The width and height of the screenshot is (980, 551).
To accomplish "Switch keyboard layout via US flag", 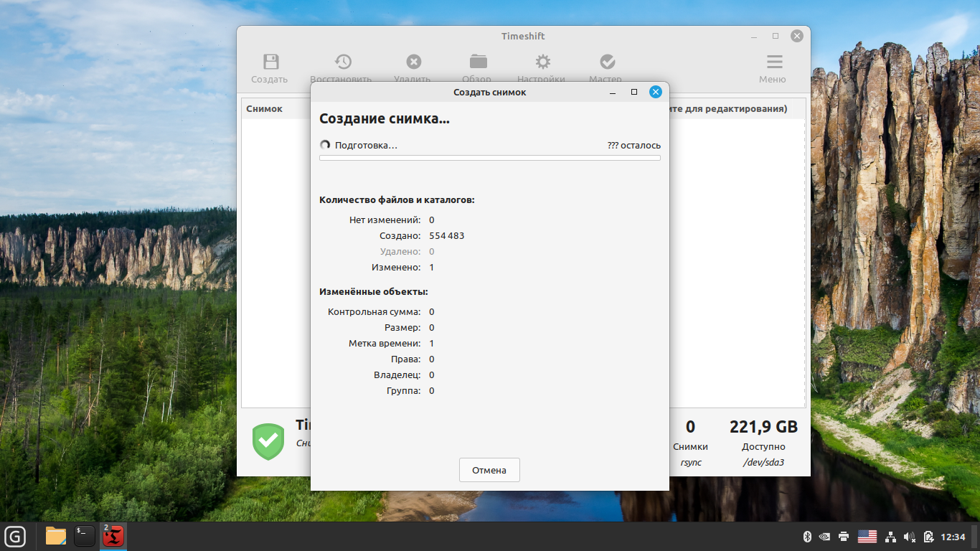I will [867, 536].
